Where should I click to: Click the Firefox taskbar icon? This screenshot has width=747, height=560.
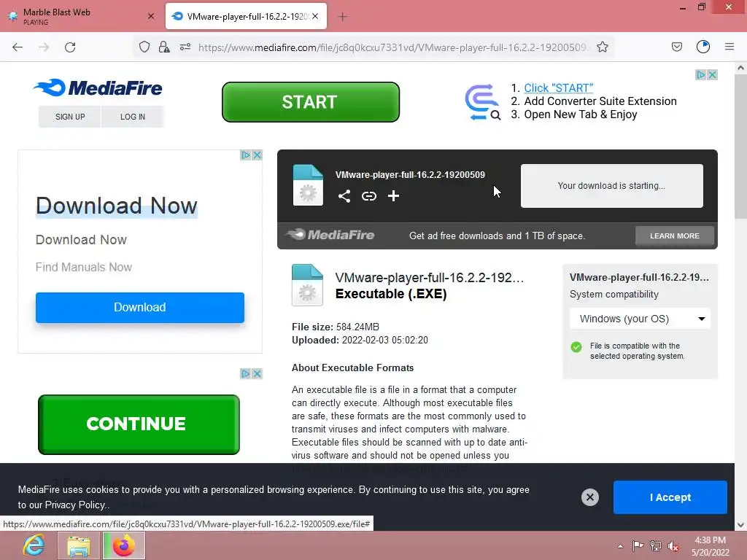pos(124,545)
